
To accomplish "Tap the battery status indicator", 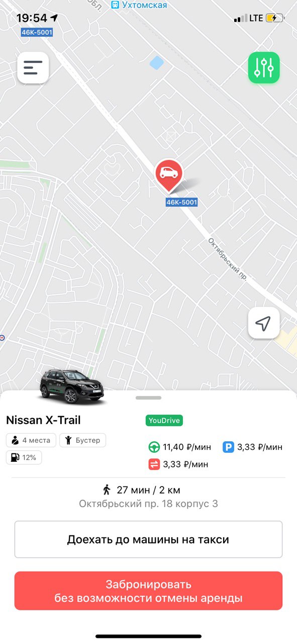I will tap(275, 18).
